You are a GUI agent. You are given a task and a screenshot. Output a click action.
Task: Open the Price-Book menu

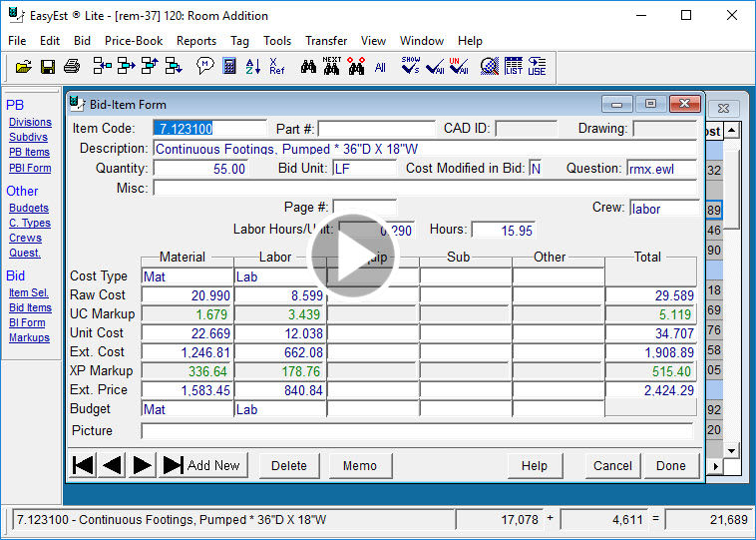tap(134, 41)
